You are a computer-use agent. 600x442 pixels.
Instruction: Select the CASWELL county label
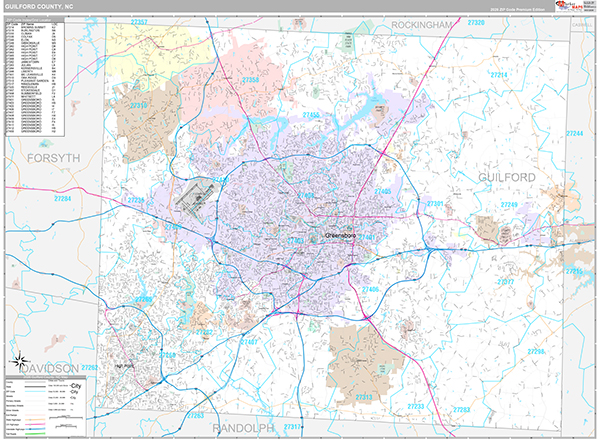[x=582, y=24]
